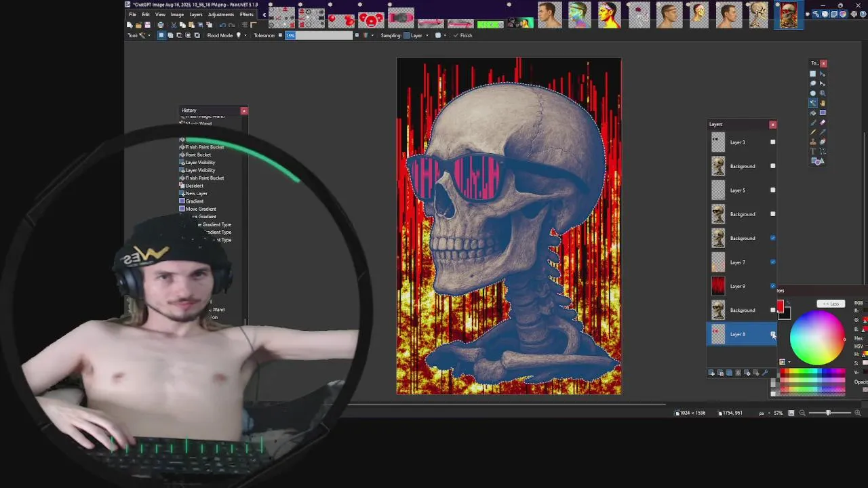Toggle the rulers icon
The image size is (868, 488).
coord(254,24)
